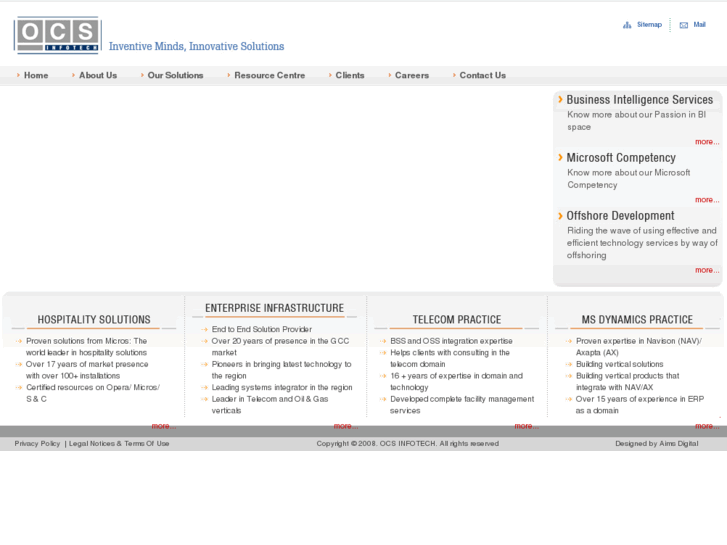Open the Home menu item

point(36,75)
